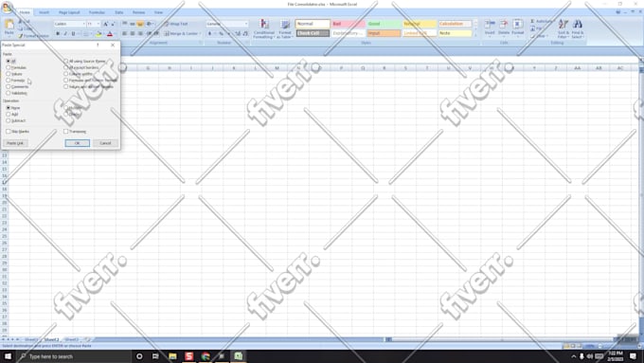Click the Wrap Text button

coord(176,24)
